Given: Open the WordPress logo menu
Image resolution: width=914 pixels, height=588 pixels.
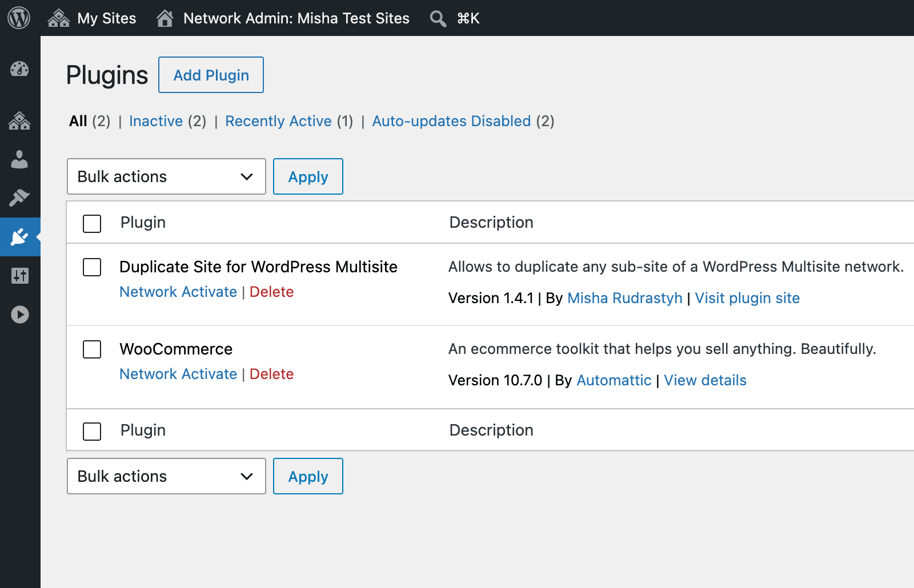Looking at the screenshot, I should [x=19, y=18].
